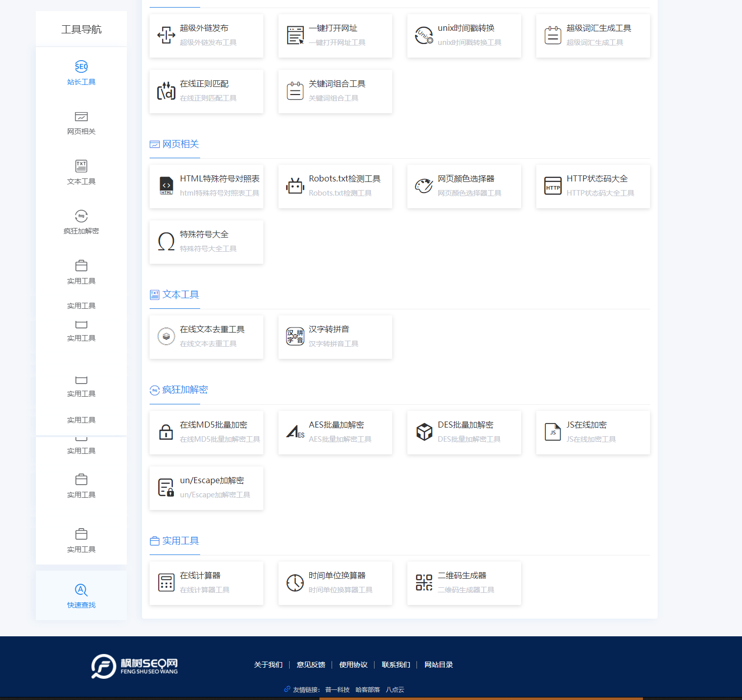The height and width of the screenshot is (700, 742).
Task: Click the 一键打开网址 title text
Action: tap(333, 28)
